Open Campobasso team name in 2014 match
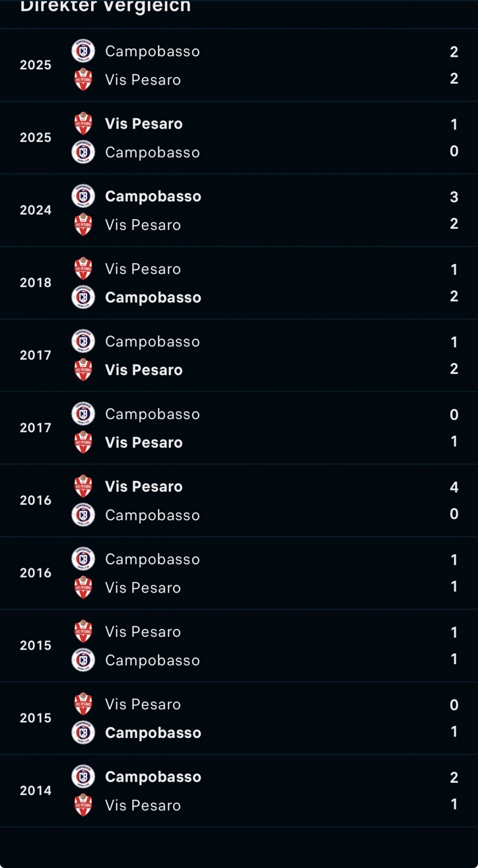 (x=153, y=777)
